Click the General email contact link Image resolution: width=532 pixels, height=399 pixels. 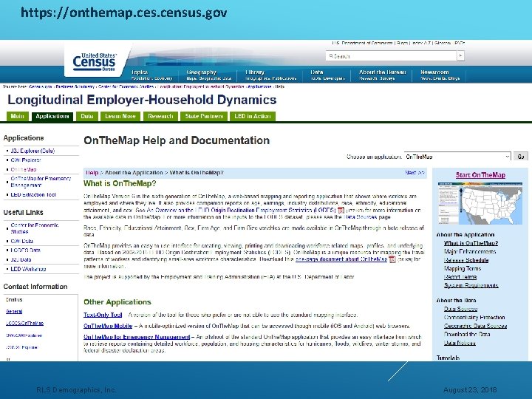click(14, 312)
